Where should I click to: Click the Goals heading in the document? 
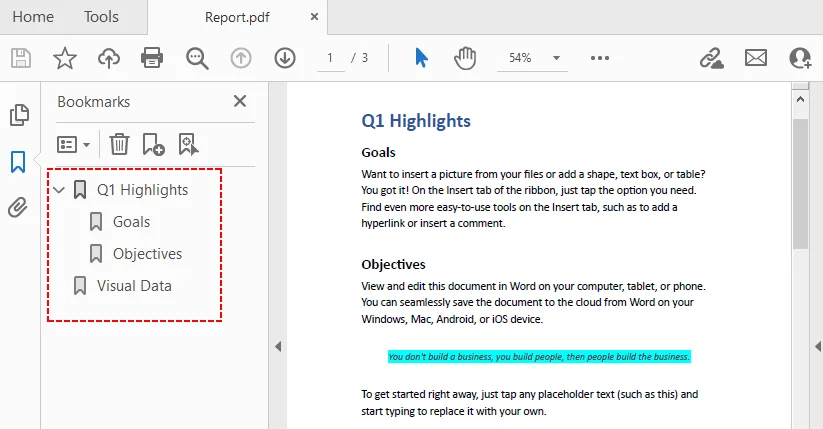point(378,153)
